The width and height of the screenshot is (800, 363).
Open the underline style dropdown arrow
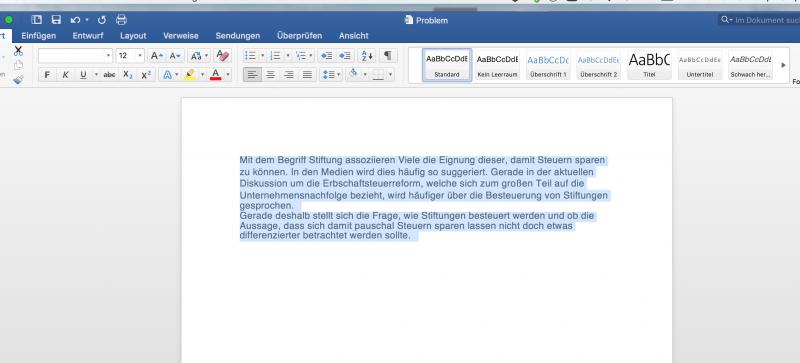pos(96,75)
